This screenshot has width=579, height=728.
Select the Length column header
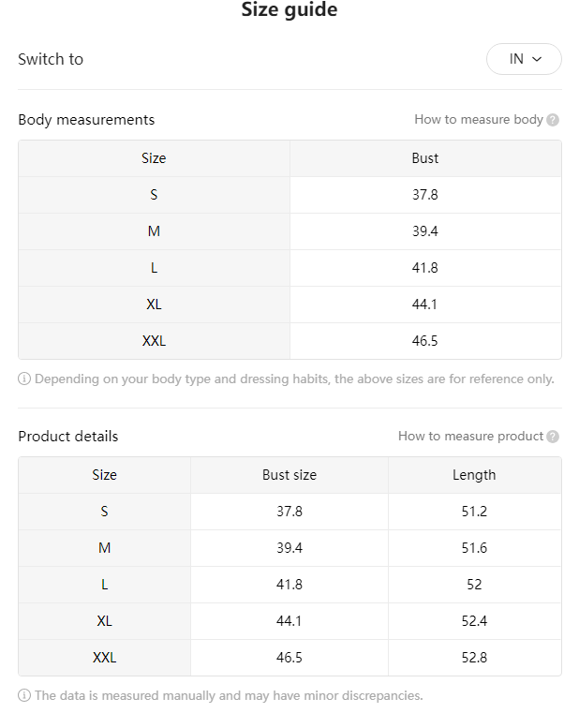[474, 475]
